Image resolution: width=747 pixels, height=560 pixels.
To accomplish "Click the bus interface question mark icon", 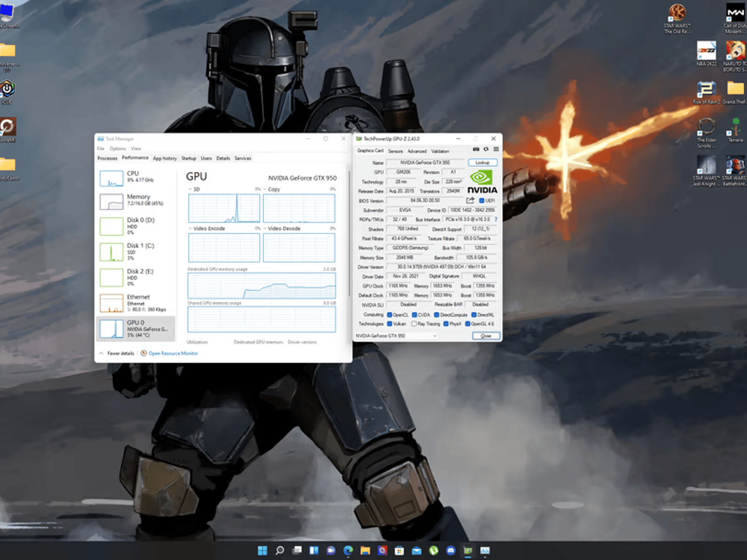I will click(x=496, y=219).
